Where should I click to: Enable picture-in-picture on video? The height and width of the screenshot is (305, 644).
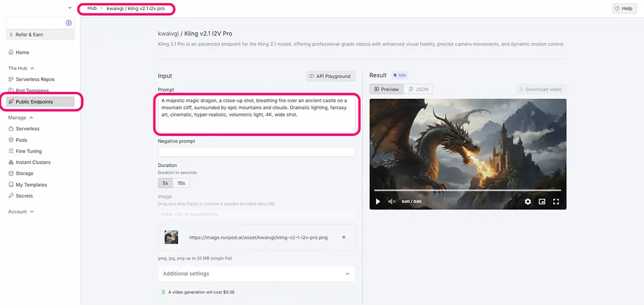point(542,201)
